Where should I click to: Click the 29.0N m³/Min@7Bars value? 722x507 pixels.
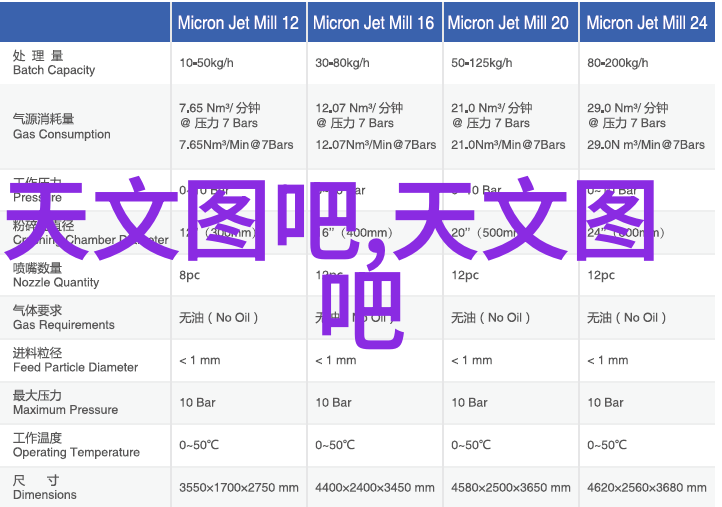click(646, 145)
